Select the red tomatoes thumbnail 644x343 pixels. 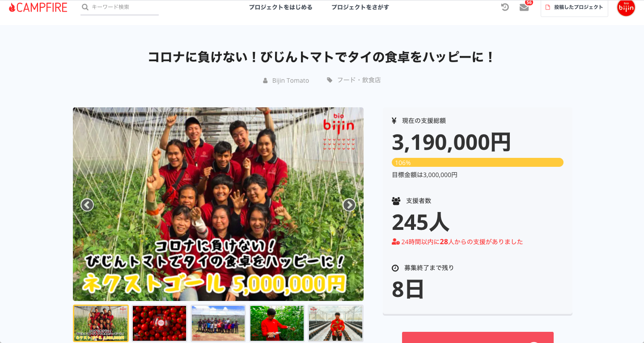click(x=159, y=323)
